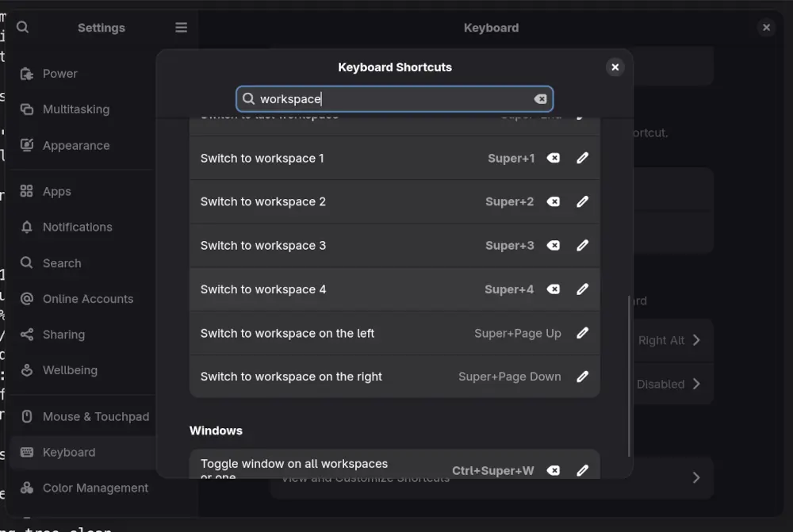Edit Toggle window on all workspaces shortcut
Viewport: 793px width, 532px height.
pos(583,471)
